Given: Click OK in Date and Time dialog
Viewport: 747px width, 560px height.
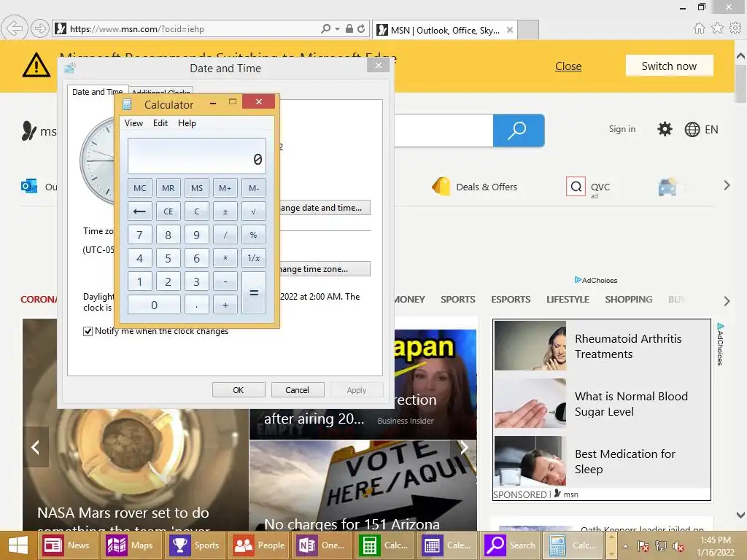Looking at the screenshot, I should tap(239, 390).
